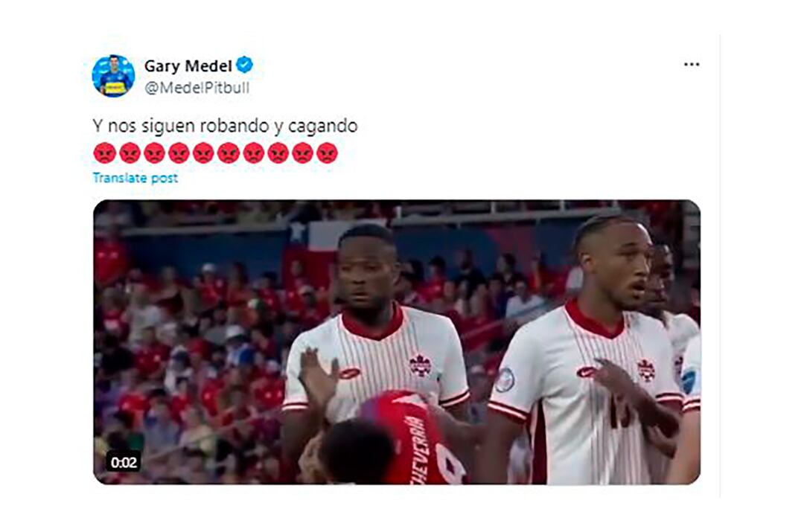This screenshot has width=804, height=532.
Task: Open the three-dot more options menu
Action: tap(691, 65)
